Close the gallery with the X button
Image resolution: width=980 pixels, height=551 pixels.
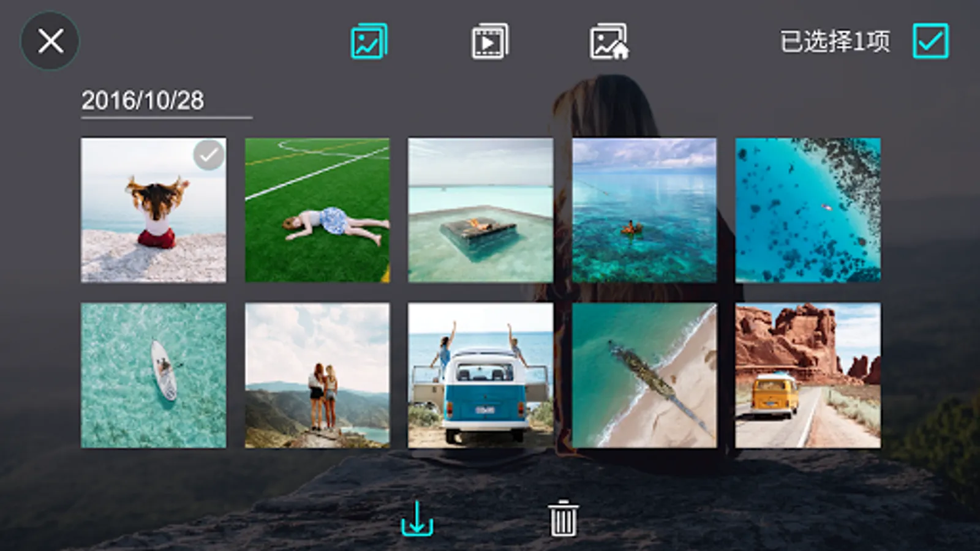click(x=50, y=41)
